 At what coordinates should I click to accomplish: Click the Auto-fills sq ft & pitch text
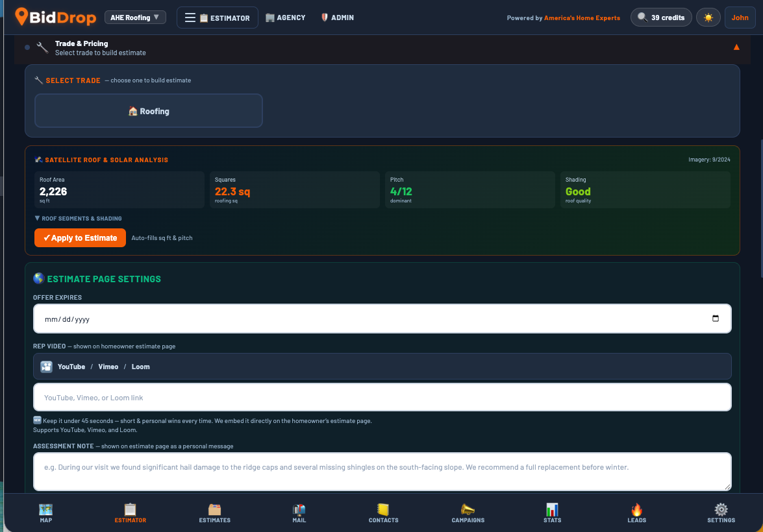click(162, 238)
